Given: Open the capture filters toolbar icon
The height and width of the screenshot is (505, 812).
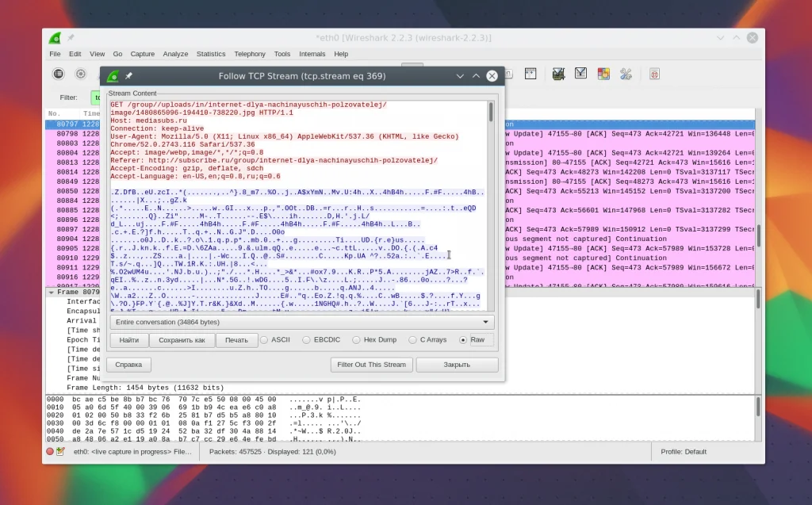Looking at the screenshot, I should pos(558,74).
